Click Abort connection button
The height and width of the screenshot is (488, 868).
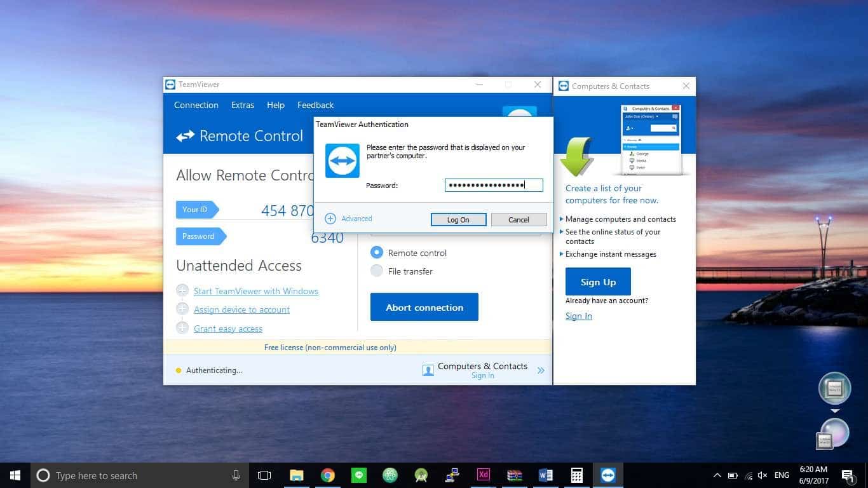pyautogui.click(x=424, y=307)
